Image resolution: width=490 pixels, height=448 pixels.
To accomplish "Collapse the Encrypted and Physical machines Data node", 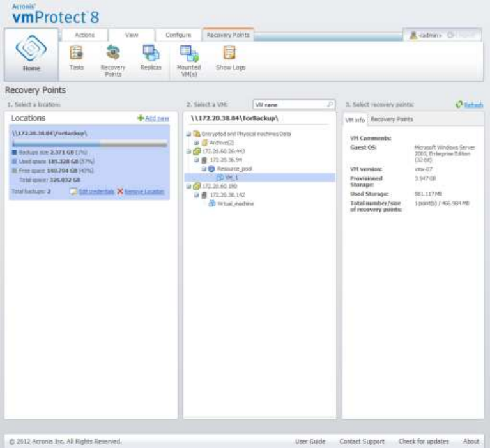I will click(188, 134).
